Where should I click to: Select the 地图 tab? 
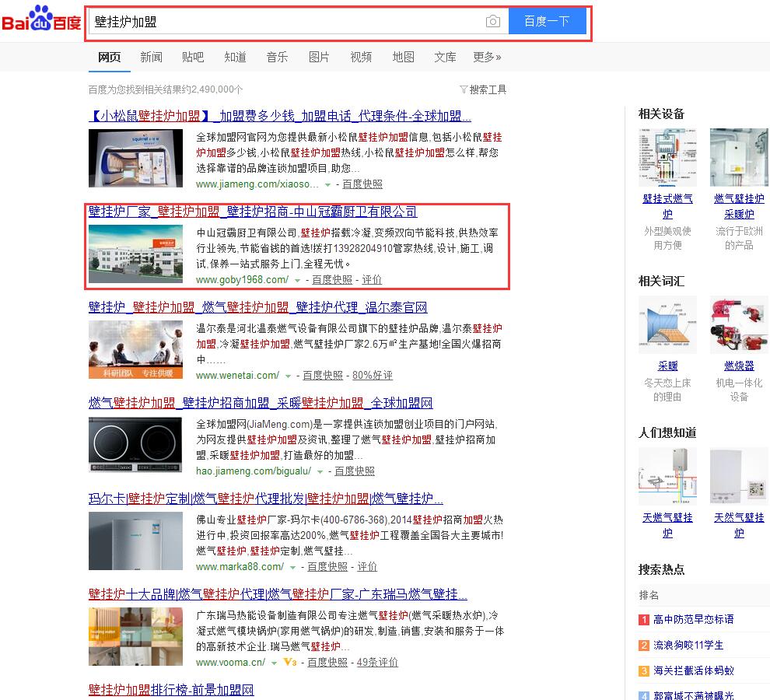(x=403, y=57)
